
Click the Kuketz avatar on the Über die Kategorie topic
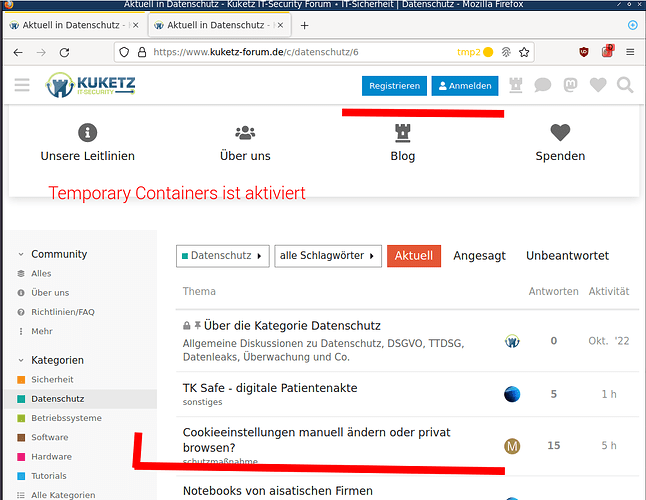pos(512,341)
